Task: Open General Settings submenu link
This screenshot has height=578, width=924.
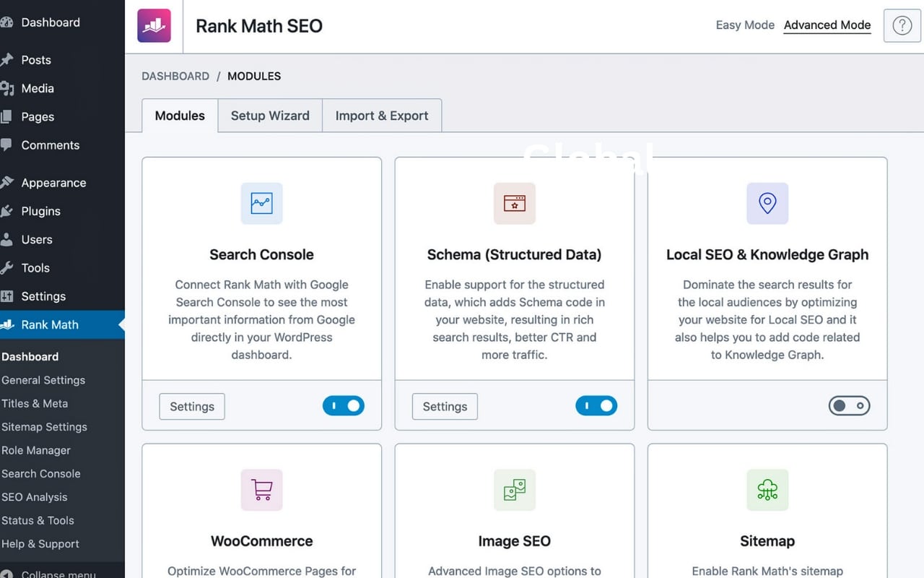Action: click(43, 380)
